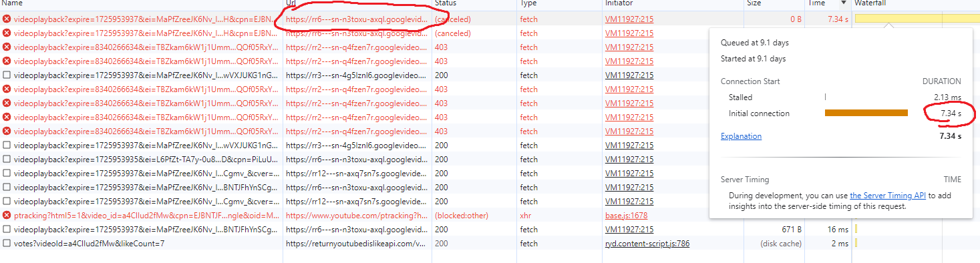The image size is (980, 263).
Task: Open the VM11927:215 link in the 671 B row
Action: tap(629, 230)
